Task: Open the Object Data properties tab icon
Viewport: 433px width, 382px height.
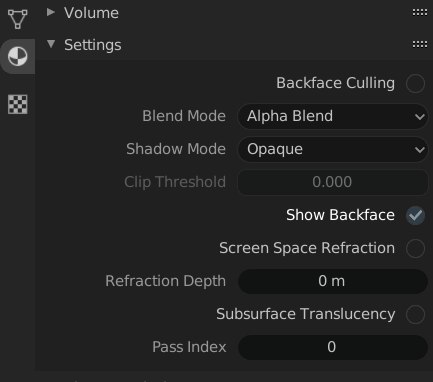Action: pyautogui.click(x=17, y=19)
